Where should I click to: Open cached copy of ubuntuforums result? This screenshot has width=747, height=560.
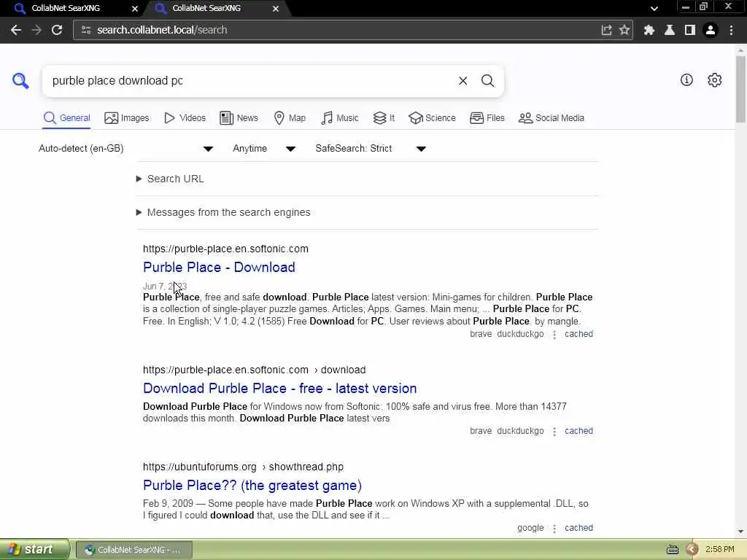(x=578, y=528)
